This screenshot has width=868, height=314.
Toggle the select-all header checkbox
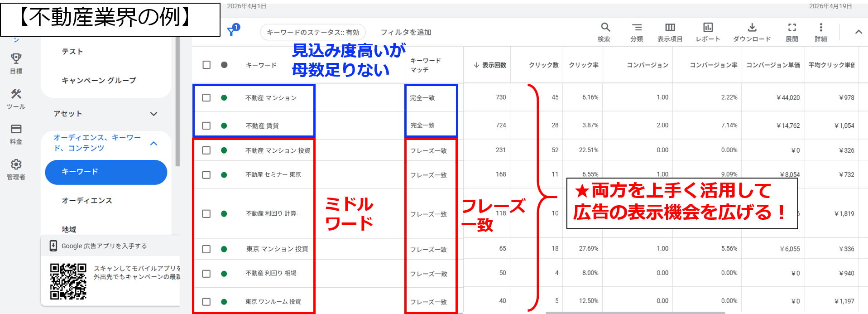[x=206, y=65]
